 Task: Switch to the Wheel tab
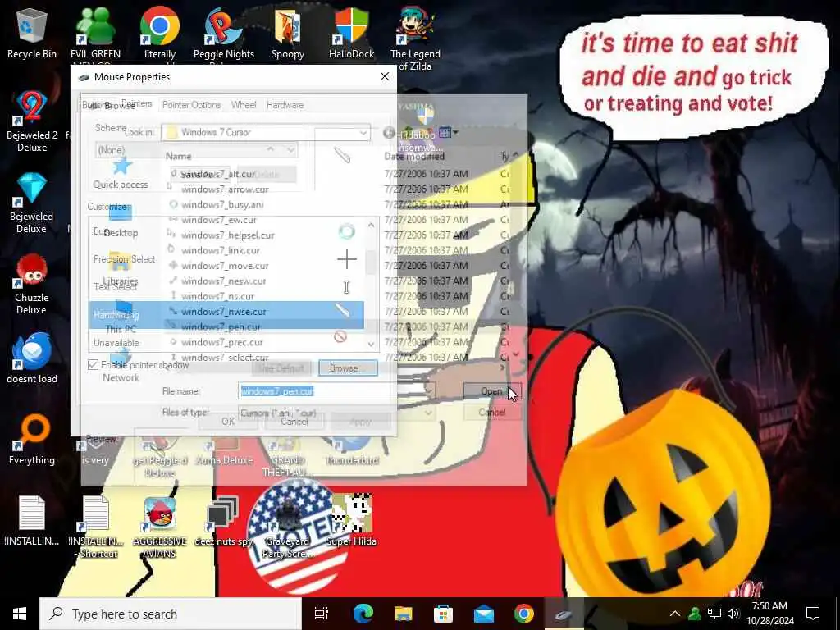tap(243, 105)
